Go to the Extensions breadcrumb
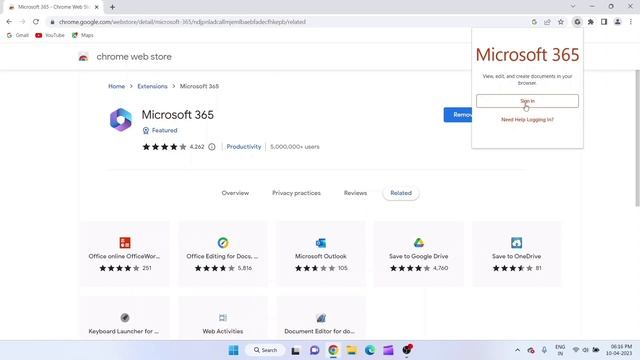Viewport: 640px width, 360px height. [152, 86]
